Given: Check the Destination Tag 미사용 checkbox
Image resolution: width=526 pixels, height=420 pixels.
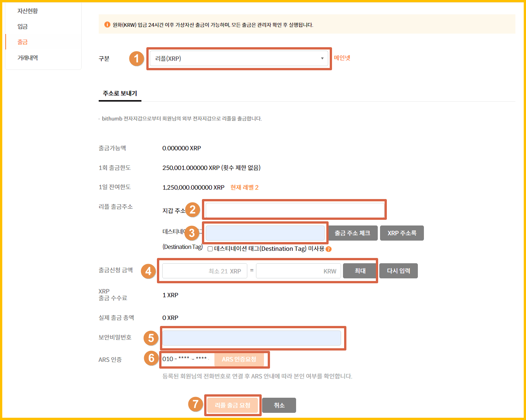Looking at the screenshot, I should [x=210, y=249].
